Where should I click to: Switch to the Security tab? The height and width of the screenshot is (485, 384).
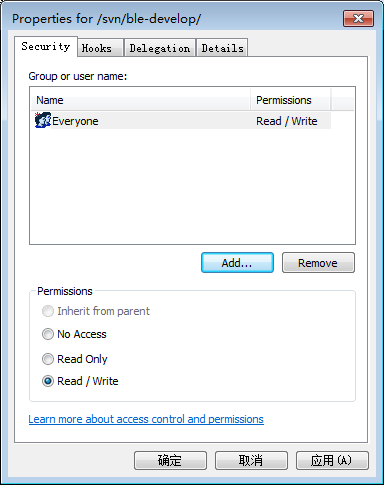tap(46, 46)
